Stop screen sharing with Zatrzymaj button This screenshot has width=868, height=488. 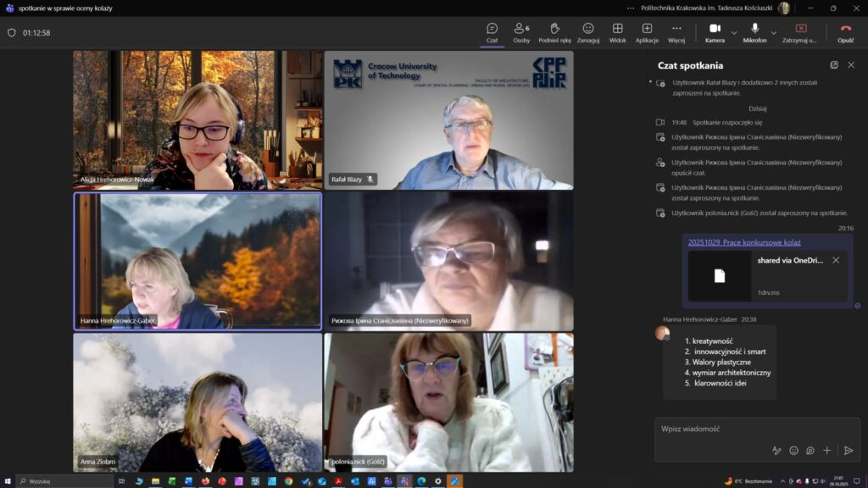tap(800, 32)
